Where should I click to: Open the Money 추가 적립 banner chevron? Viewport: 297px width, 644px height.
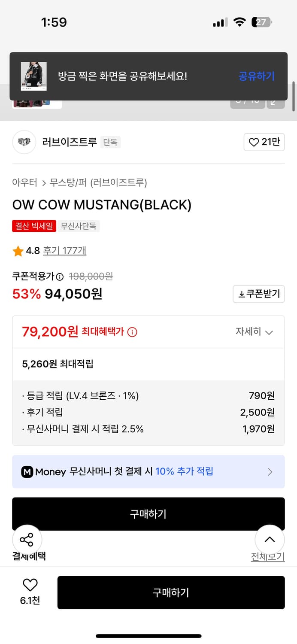coord(270,472)
